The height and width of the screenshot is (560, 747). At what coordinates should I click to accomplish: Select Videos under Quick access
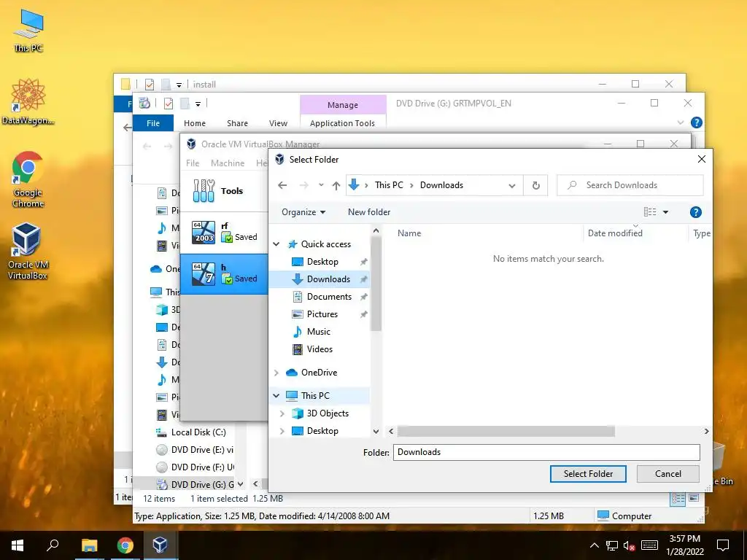pyautogui.click(x=320, y=349)
